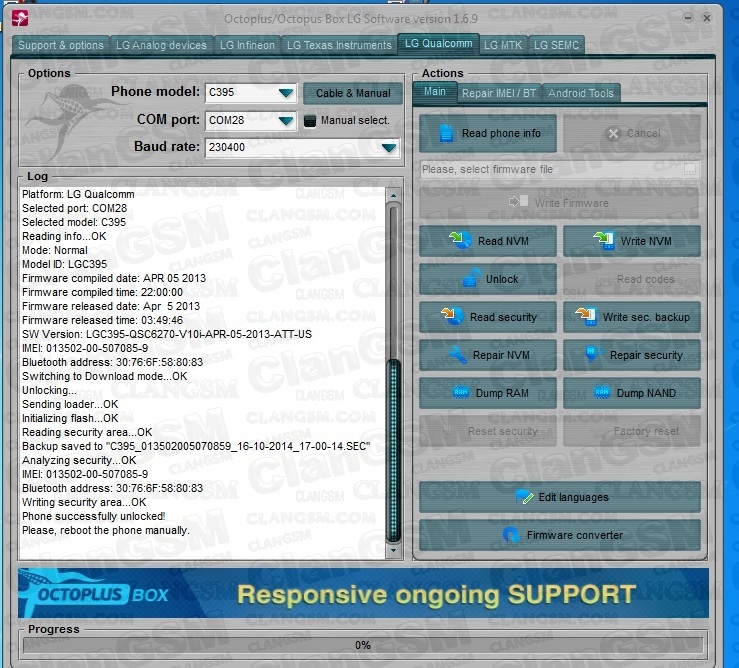Click the Firmware converter button
The height and width of the screenshot is (668, 739).
pyautogui.click(x=560, y=535)
